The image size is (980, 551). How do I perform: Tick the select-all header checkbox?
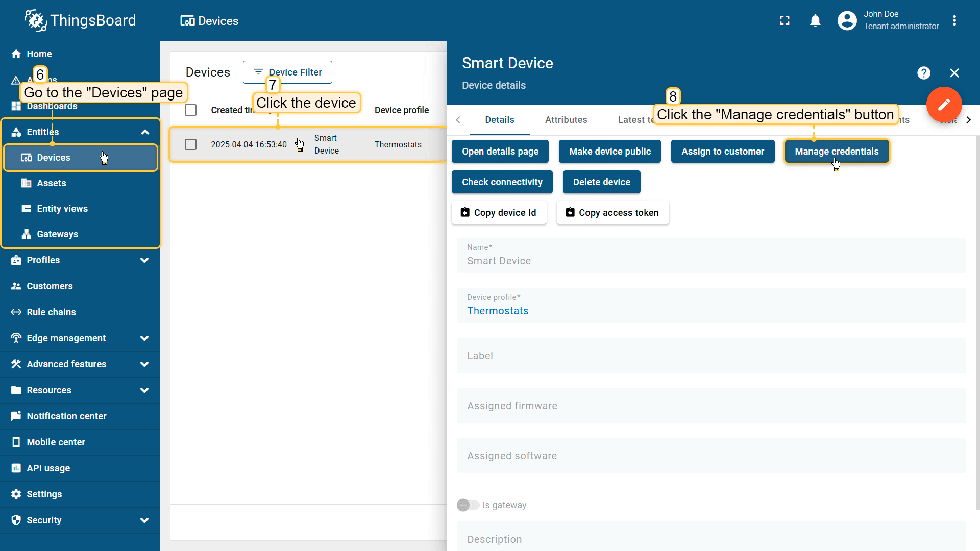coord(190,110)
